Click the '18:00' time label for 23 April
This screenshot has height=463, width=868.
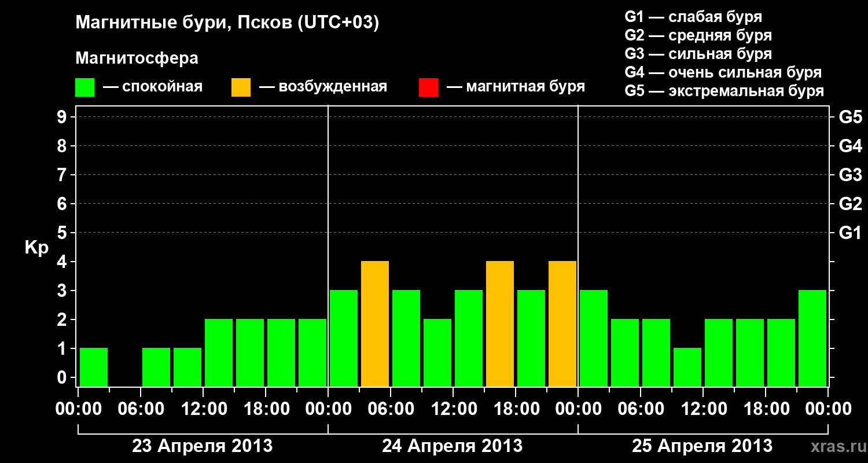(x=266, y=409)
